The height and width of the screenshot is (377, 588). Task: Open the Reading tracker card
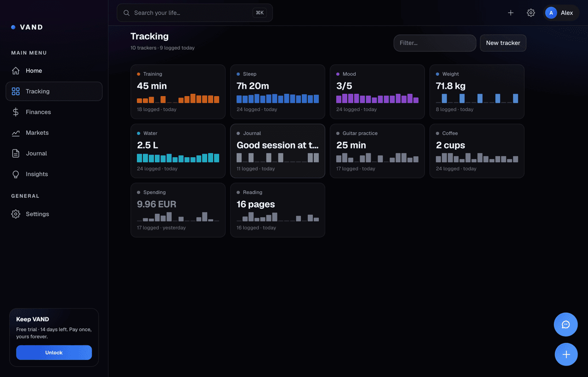point(277,210)
